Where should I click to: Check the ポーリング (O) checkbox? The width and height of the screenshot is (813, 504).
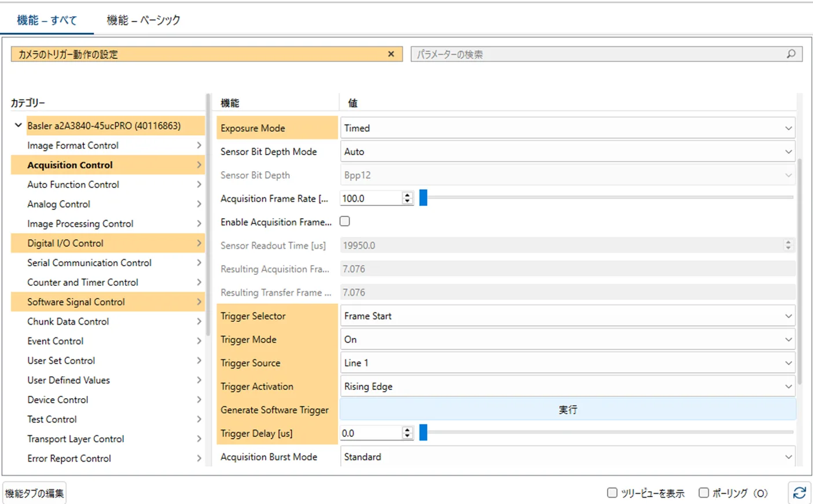pos(704,492)
